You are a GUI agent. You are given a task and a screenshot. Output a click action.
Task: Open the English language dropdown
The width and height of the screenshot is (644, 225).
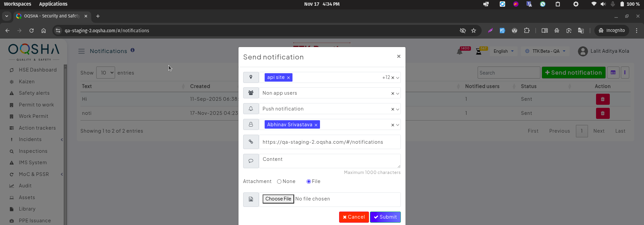[503, 51]
